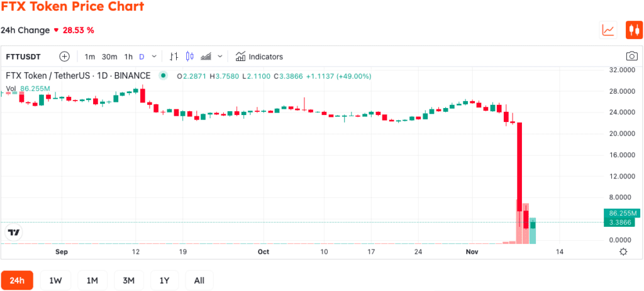
Task: Click the FTX Token Price Chart heading
Action: point(73,6)
